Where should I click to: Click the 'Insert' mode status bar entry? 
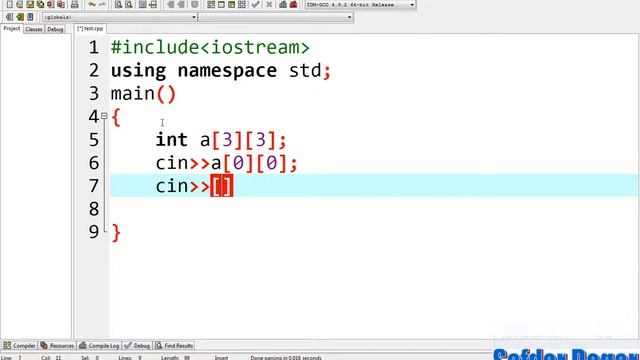tap(222, 358)
